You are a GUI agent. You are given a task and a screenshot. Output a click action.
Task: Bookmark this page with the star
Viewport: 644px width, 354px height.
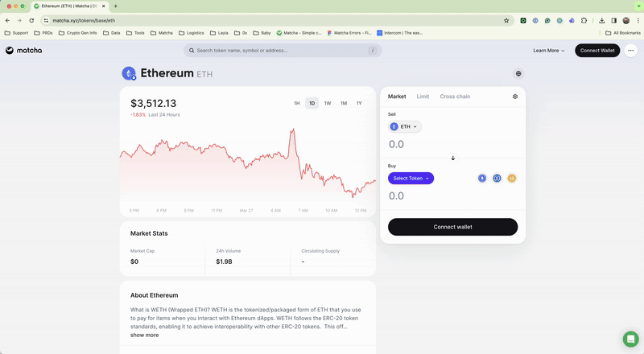506,20
